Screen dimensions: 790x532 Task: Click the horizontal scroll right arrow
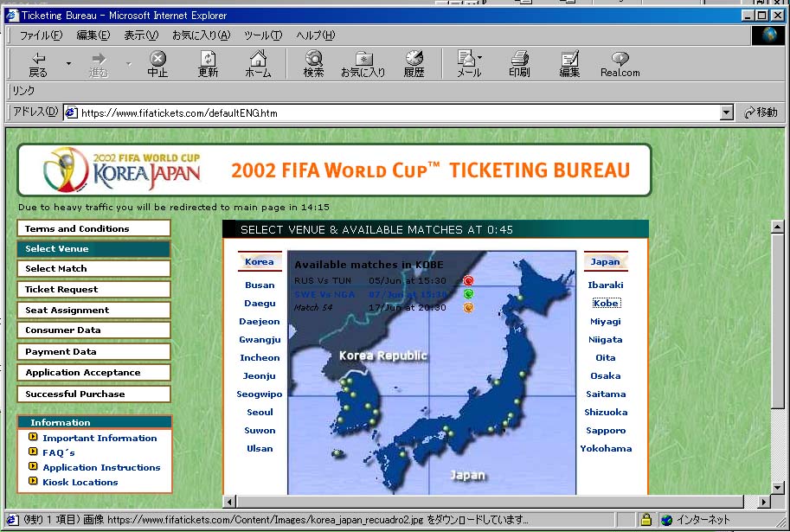tap(764, 501)
